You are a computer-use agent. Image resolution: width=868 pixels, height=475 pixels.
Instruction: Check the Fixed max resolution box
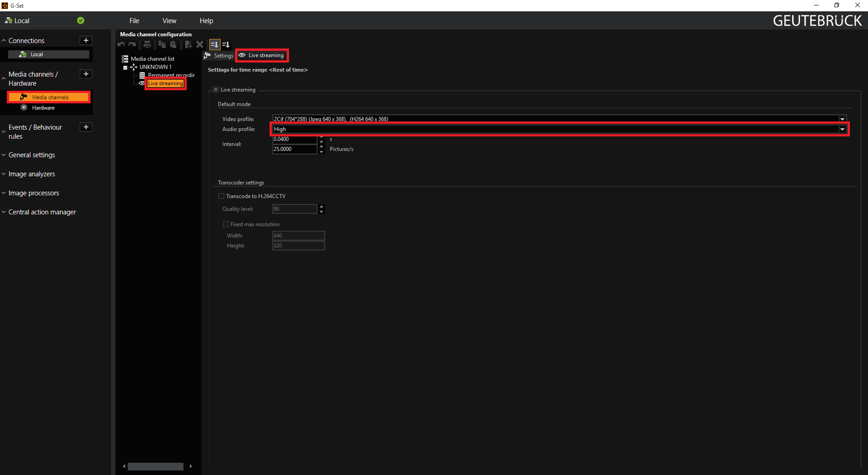226,224
